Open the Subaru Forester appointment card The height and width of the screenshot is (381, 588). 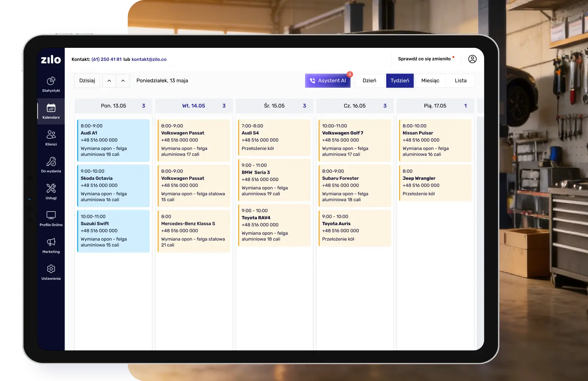pyautogui.click(x=355, y=186)
